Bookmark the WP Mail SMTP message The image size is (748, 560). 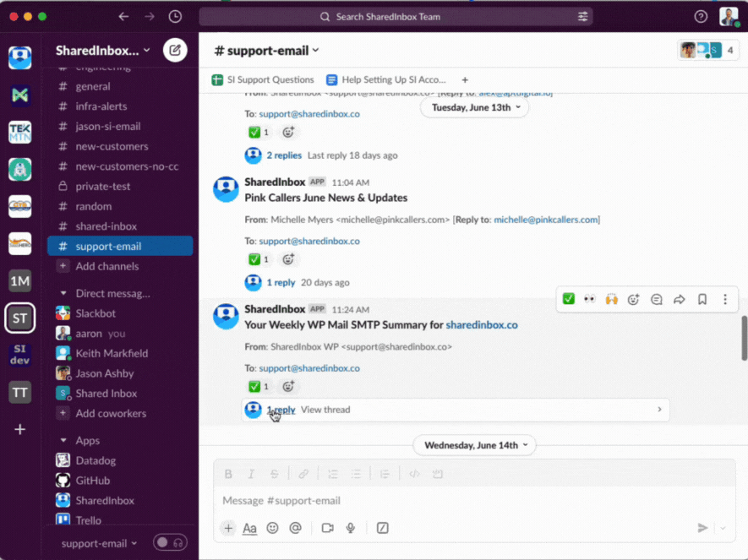[702, 299]
